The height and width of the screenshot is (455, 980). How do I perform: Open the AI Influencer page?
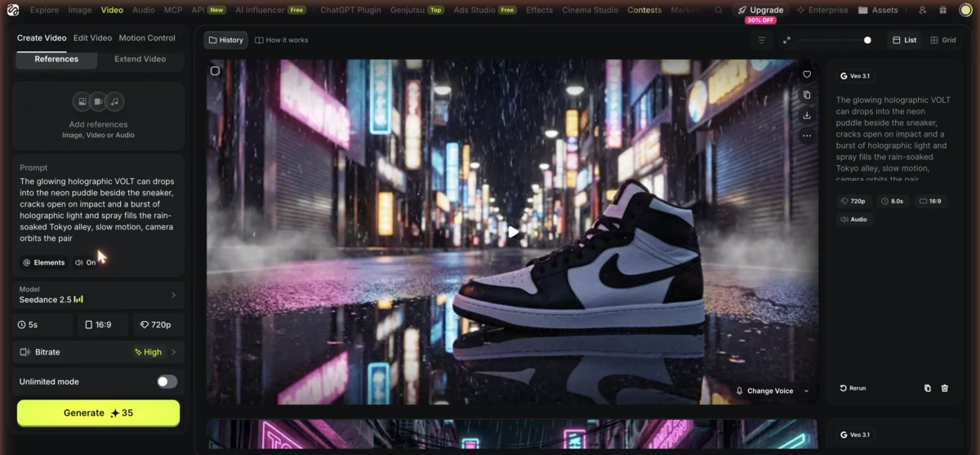(270, 11)
